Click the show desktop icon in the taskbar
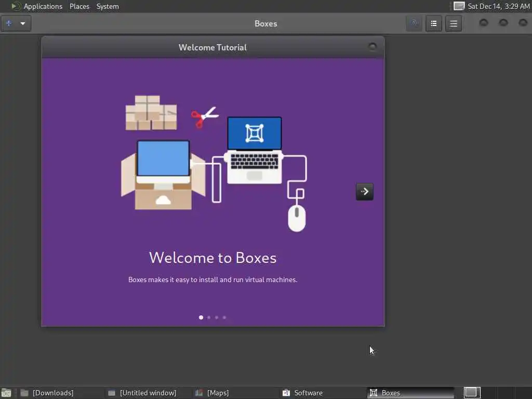The width and height of the screenshot is (532, 399). pos(6,393)
